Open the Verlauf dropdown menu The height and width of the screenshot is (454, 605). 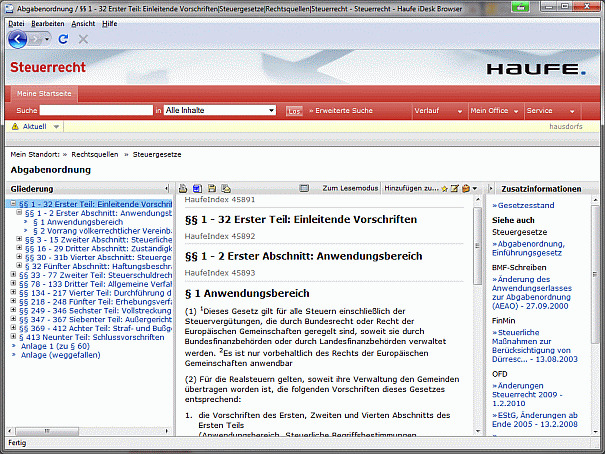[438, 111]
